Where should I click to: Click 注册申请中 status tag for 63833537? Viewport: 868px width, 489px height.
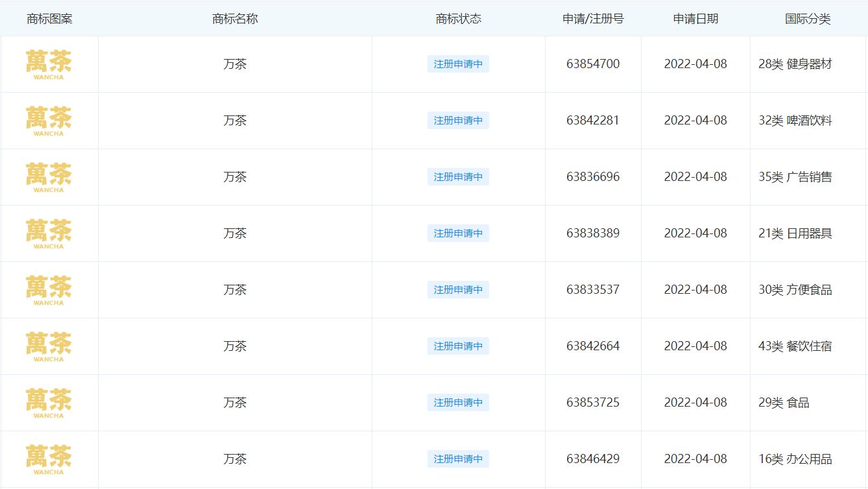(x=458, y=290)
